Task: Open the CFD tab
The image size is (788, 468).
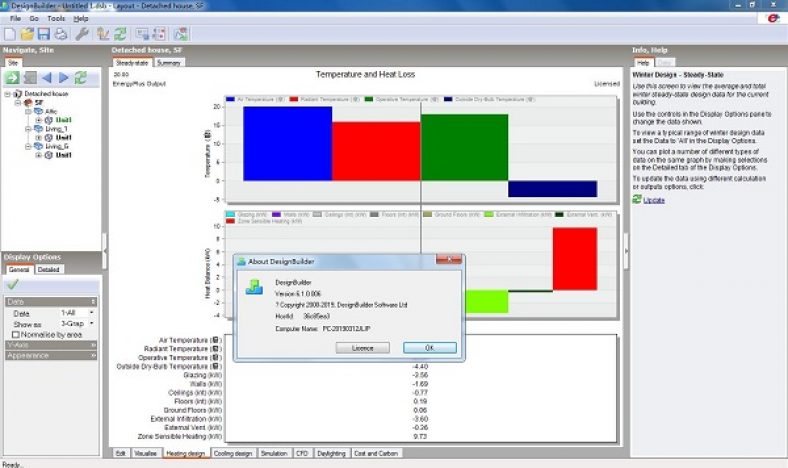Action: coord(302,453)
